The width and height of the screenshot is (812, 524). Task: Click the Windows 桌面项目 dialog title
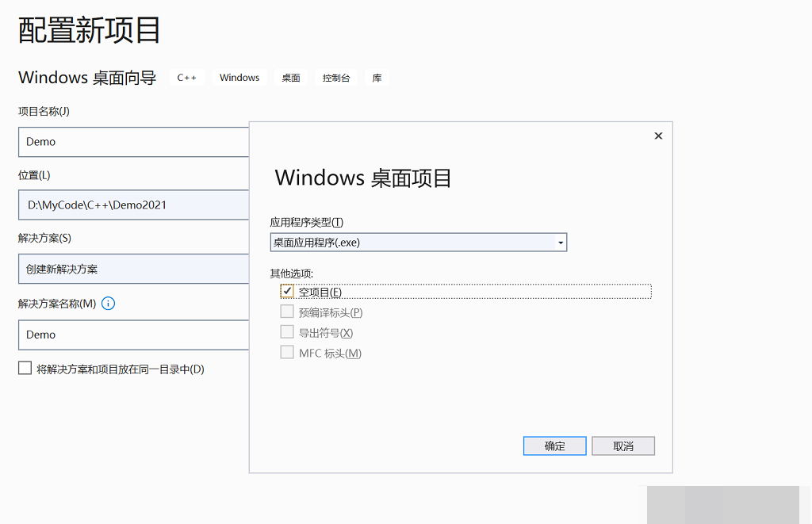tap(363, 178)
